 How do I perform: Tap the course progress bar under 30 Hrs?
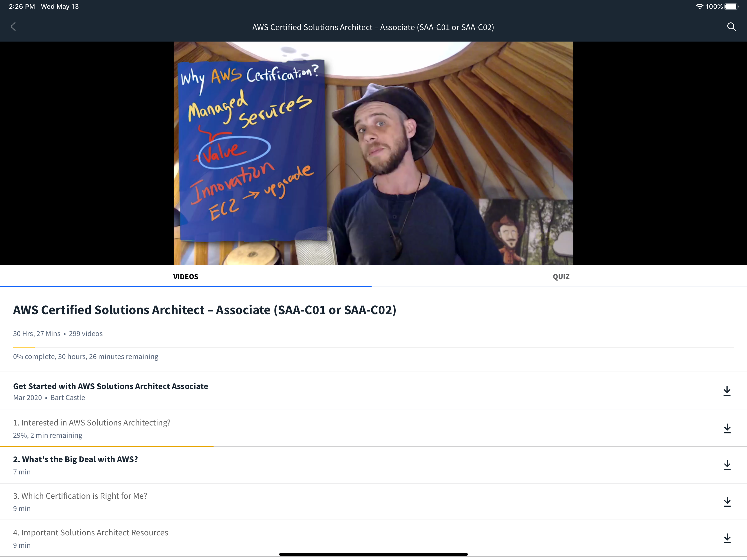tap(373, 347)
